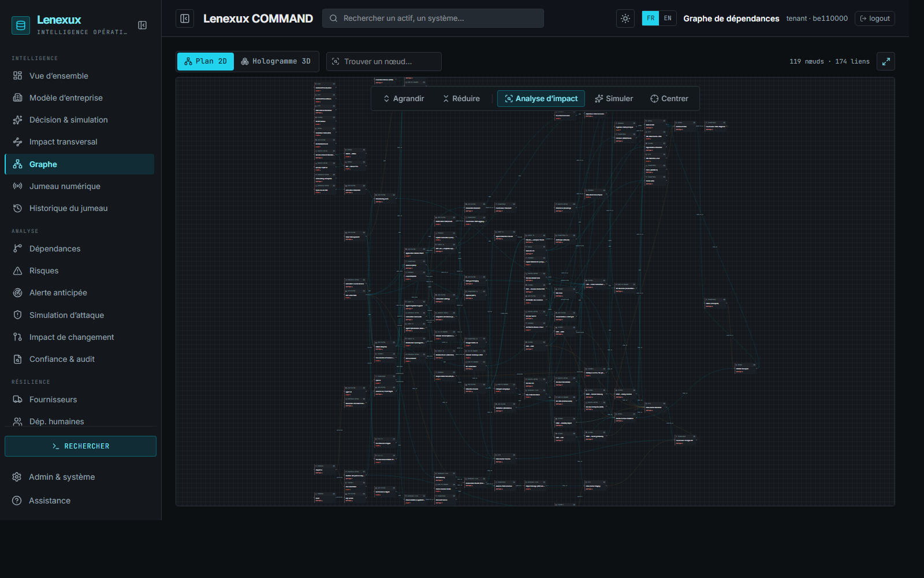The width and height of the screenshot is (924, 578).
Task: Go to Décision & simulation
Action: click(x=80, y=120)
